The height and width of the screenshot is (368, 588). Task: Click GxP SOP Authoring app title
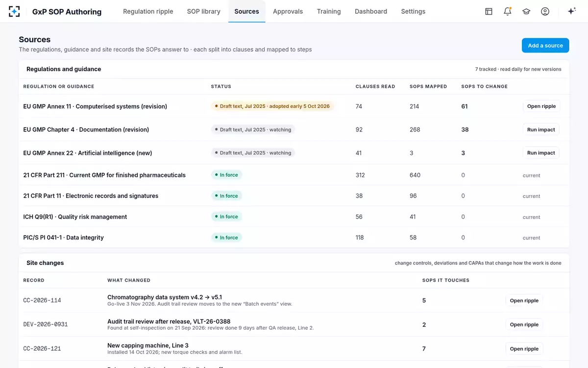(x=67, y=12)
